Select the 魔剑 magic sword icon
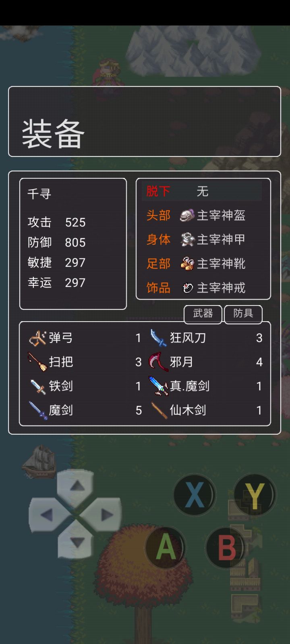Image resolution: width=290 pixels, height=644 pixels. 38,411
